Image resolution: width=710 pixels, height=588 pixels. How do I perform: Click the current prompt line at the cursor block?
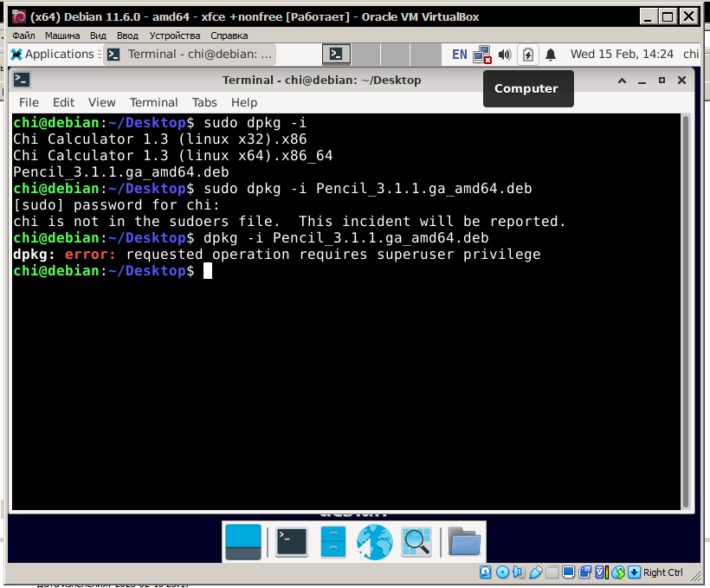coord(208,271)
